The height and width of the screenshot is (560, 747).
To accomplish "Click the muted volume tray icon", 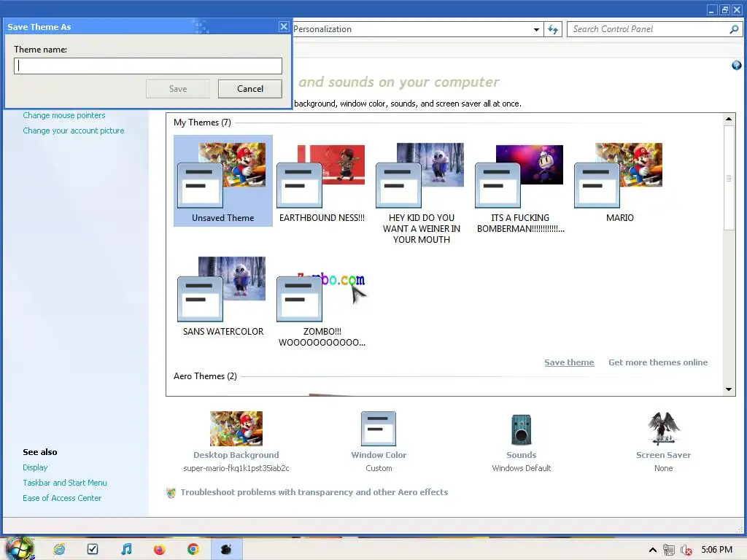I will [x=686, y=550].
